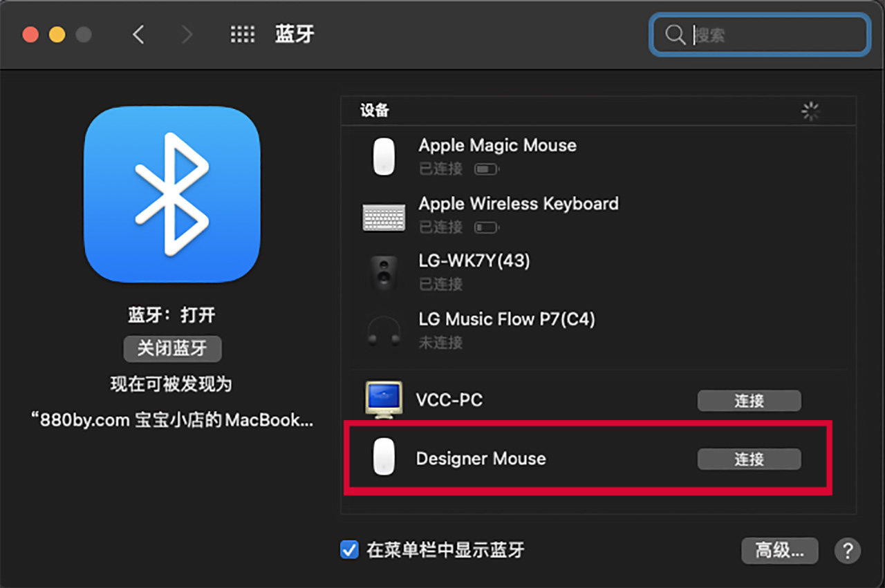Go back with the left chevron
The image size is (885, 588).
click(138, 35)
